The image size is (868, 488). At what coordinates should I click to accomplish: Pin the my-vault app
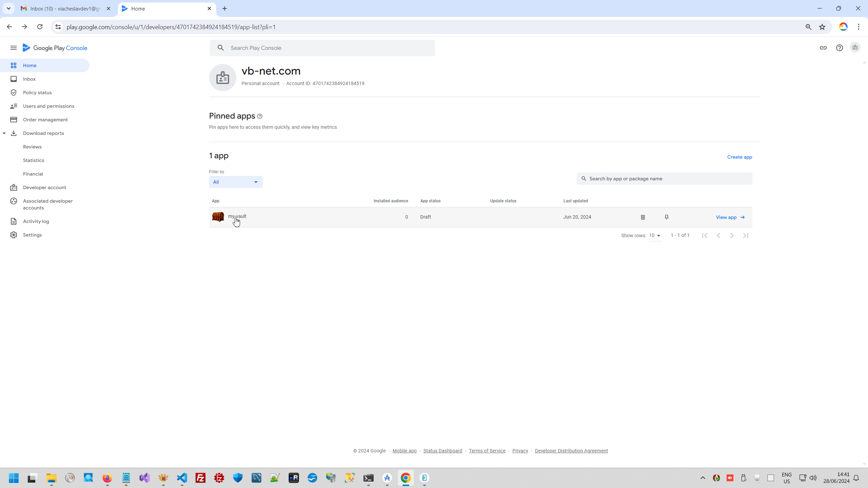tap(666, 217)
